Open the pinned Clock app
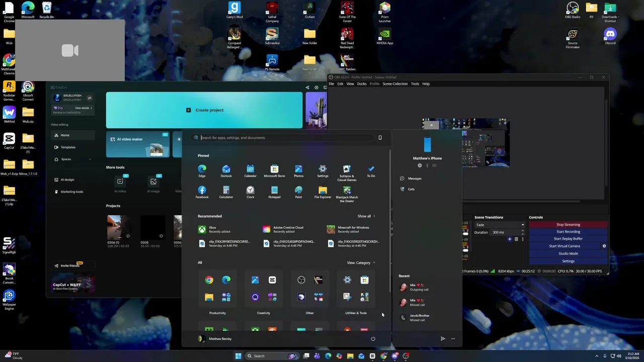644x362 pixels. point(250,192)
